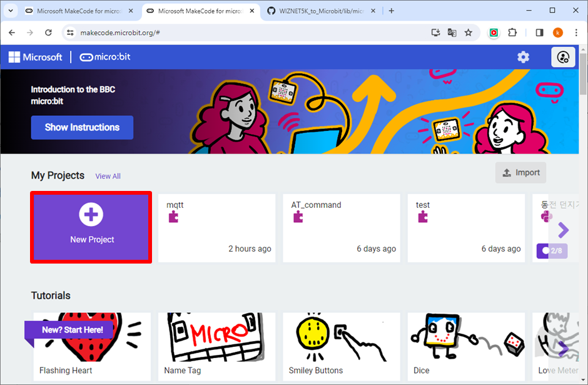Click the My Projects heading
Viewport: 588px width, 385px height.
(58, 176)
